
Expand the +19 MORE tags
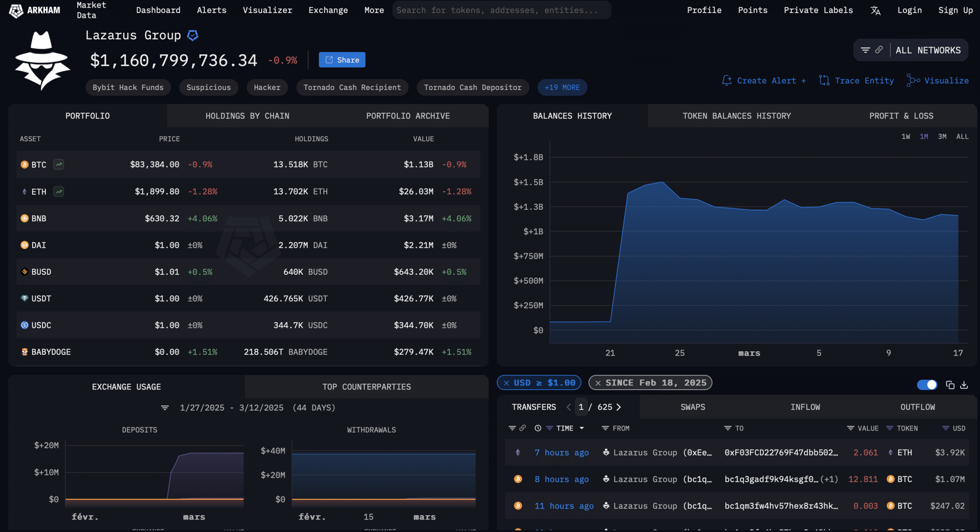tap(562, 88)
